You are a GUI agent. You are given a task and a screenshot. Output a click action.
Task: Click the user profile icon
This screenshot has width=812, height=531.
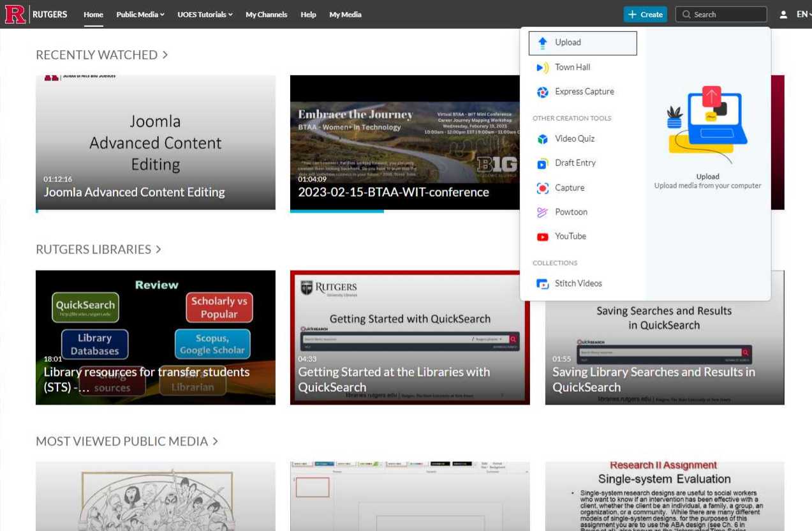tap(783, 15)
